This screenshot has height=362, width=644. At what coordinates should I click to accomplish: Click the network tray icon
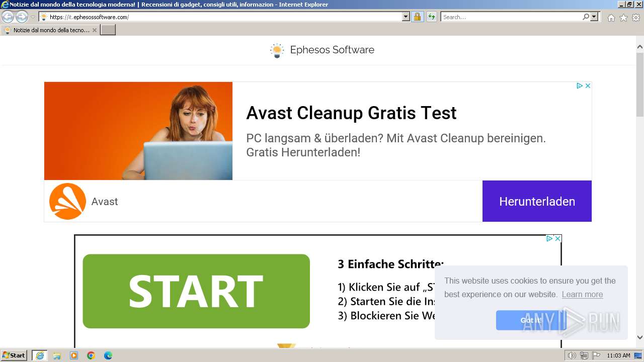coord(584,355)
